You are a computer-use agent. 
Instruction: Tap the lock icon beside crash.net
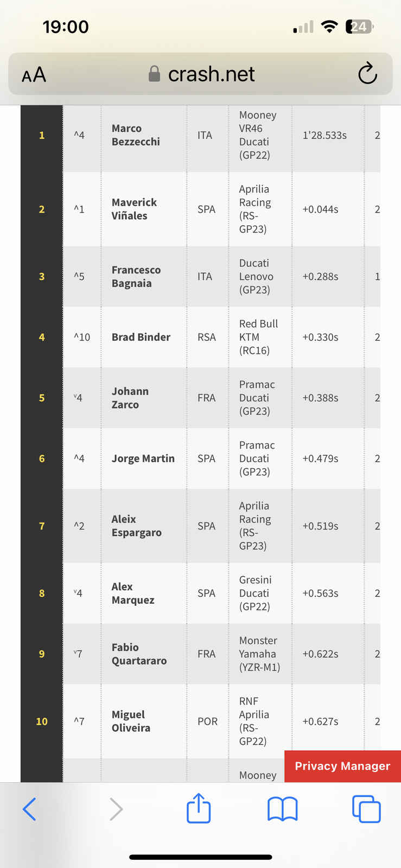click(154, 74)
